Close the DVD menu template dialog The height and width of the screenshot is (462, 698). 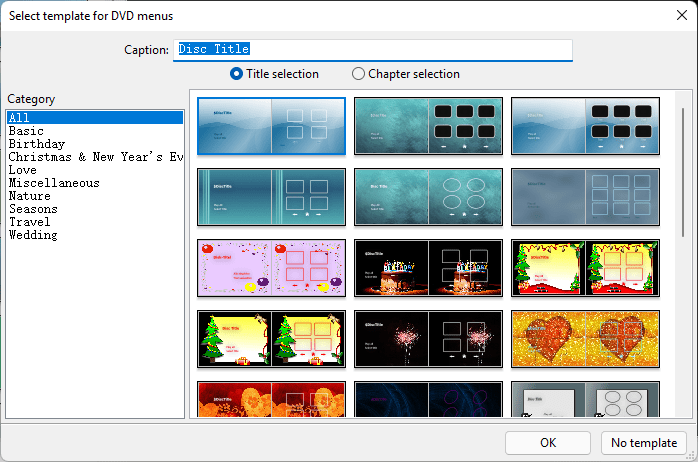[682, 16]
